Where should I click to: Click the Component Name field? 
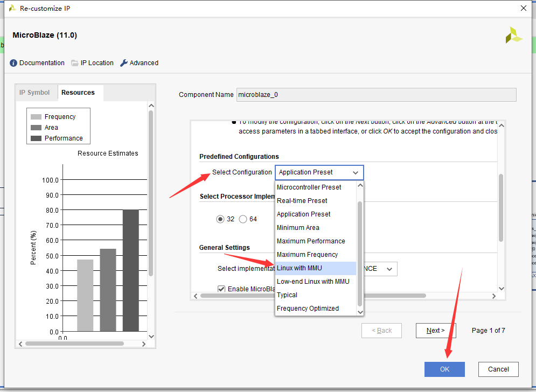click(x=377, y=95)
